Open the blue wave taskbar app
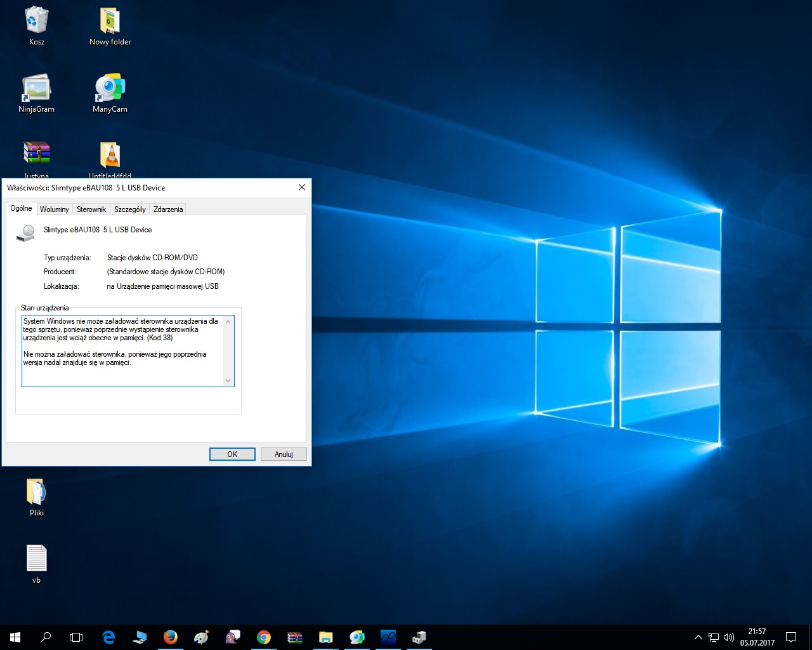 click(x=388, y=637)
